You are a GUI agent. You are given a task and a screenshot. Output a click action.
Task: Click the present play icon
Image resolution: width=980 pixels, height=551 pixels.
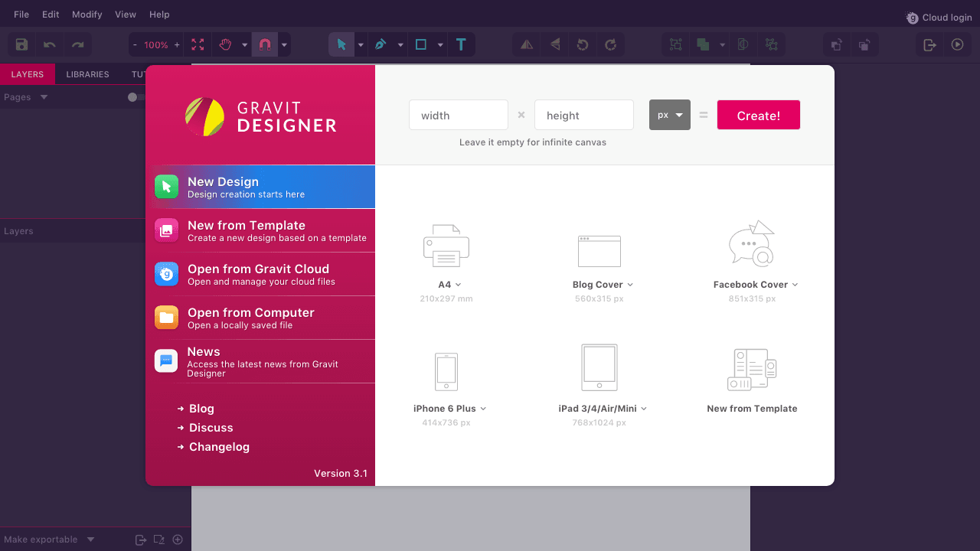[x=957, y=45]
